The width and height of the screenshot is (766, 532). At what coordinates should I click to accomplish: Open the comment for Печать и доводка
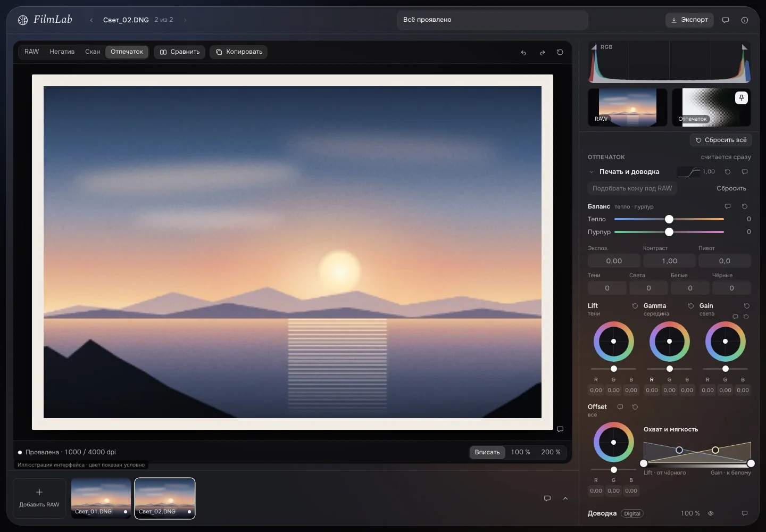[x=745, y=171]
